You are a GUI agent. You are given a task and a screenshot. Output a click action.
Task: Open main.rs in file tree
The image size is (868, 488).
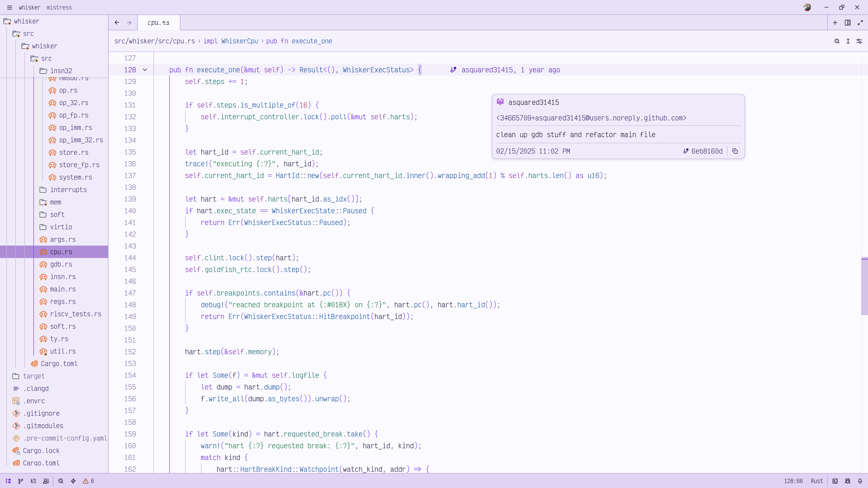[54, 289]
